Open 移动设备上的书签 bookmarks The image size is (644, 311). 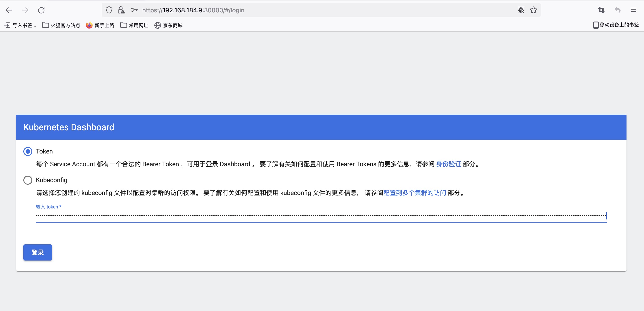tap(616, 25)
